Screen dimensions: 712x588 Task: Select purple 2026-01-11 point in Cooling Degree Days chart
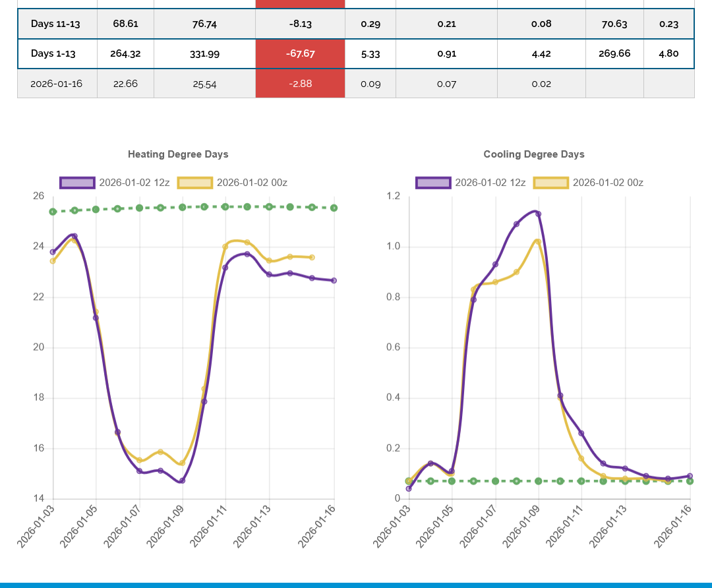(x=581, y=433)
